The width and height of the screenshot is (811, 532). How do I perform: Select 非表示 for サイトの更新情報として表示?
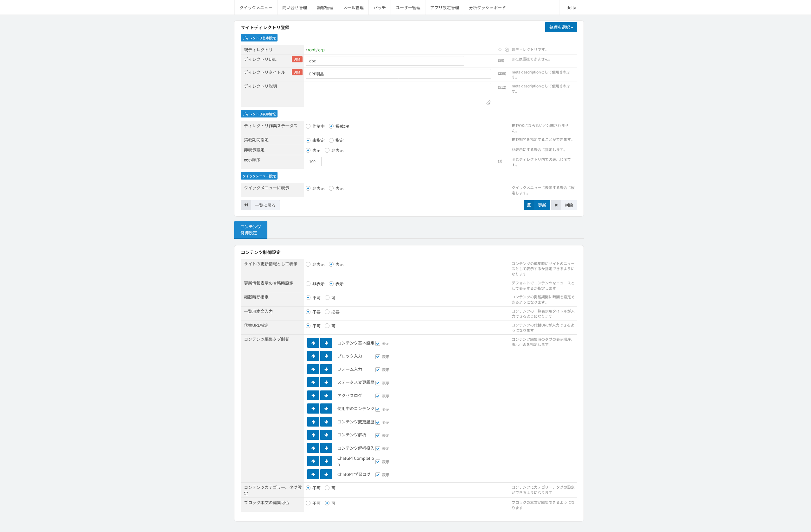(308, 264)
